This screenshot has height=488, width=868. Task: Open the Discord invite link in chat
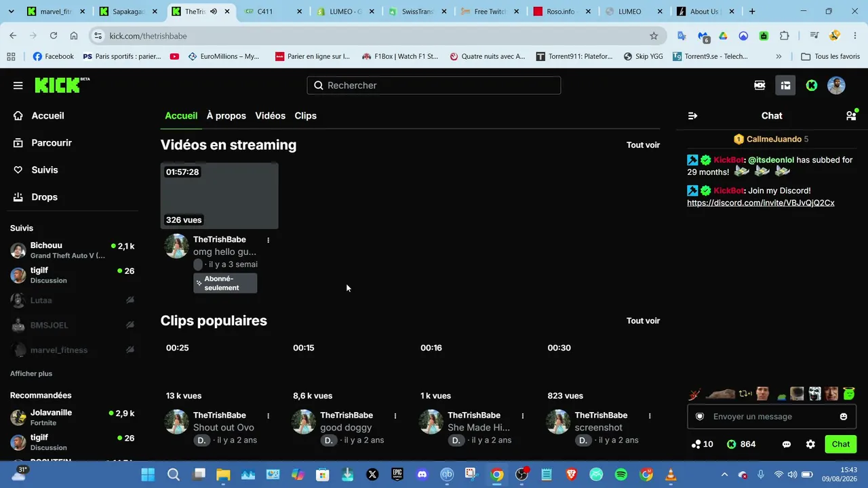[760, 203]
